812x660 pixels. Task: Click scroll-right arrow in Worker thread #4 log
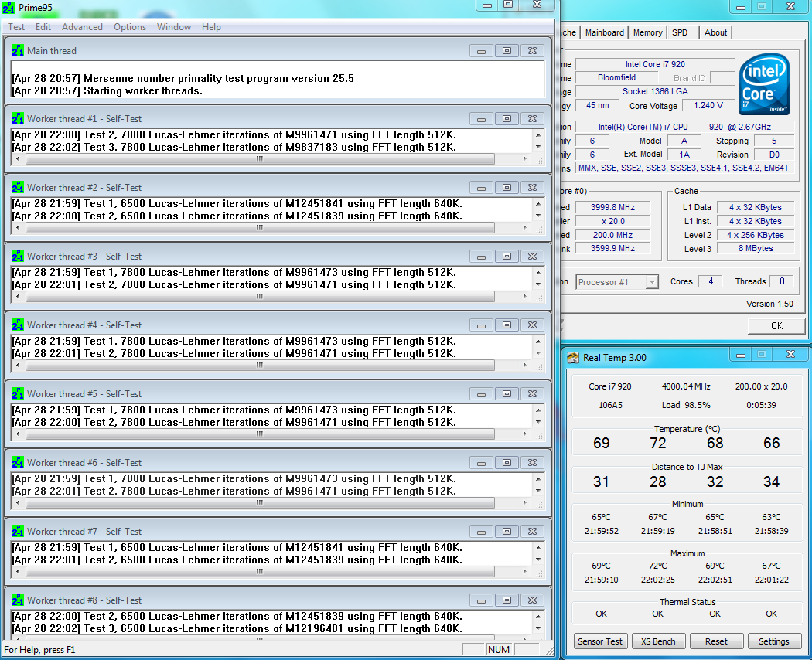[524, 365]
